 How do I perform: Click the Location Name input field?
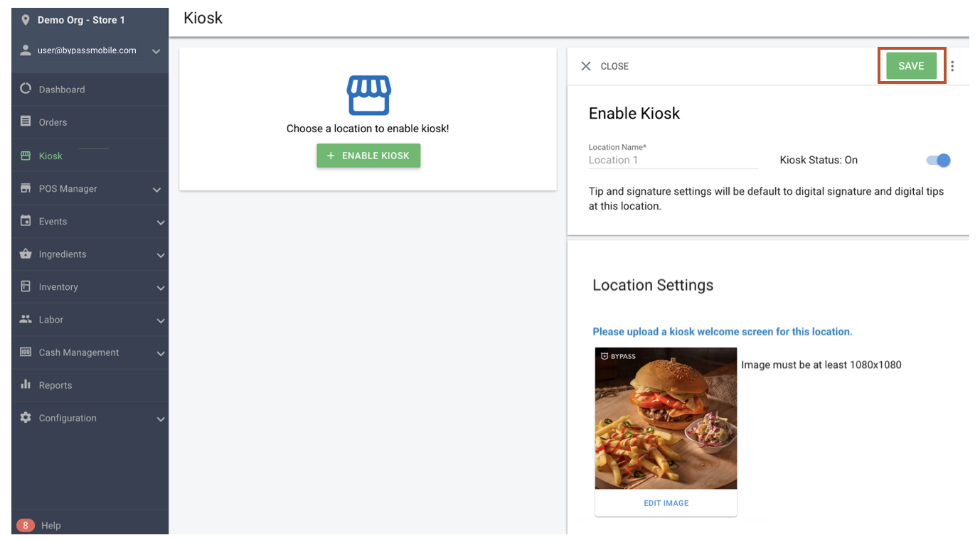673,161
